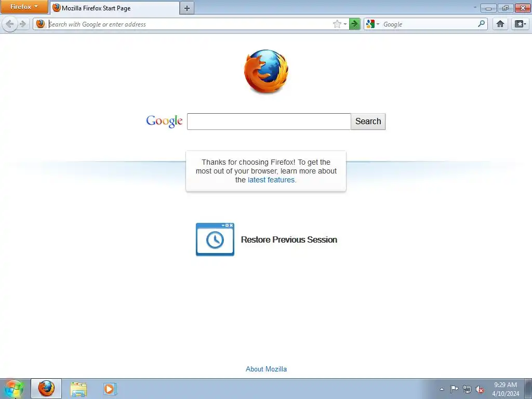The width and height of the screenshot is (532, 399).
Task: Focus the start page Google search field
Action: click(x=269, y=122)
